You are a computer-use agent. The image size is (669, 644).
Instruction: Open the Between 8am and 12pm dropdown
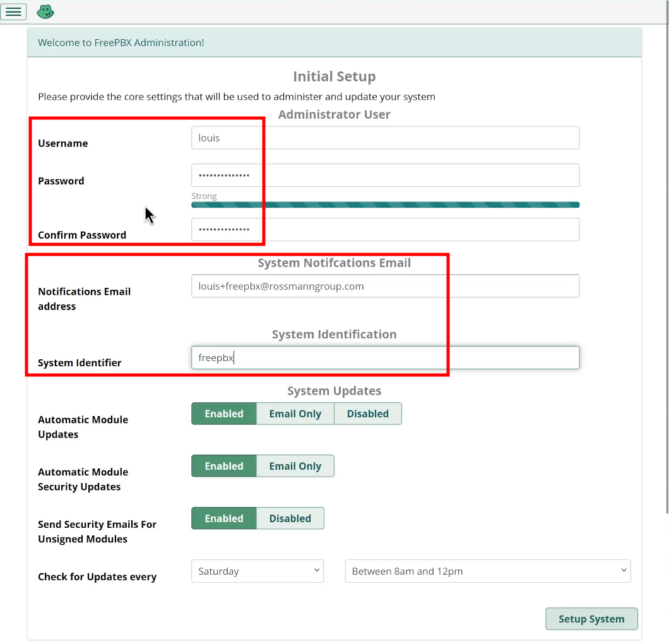488,571
